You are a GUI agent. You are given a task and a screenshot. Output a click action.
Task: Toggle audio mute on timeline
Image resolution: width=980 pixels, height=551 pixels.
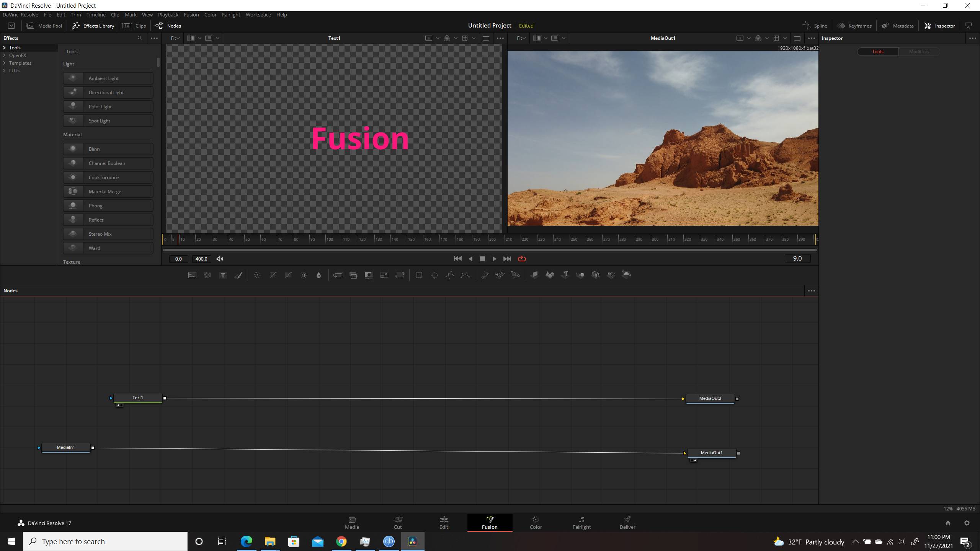click(219, 258)
